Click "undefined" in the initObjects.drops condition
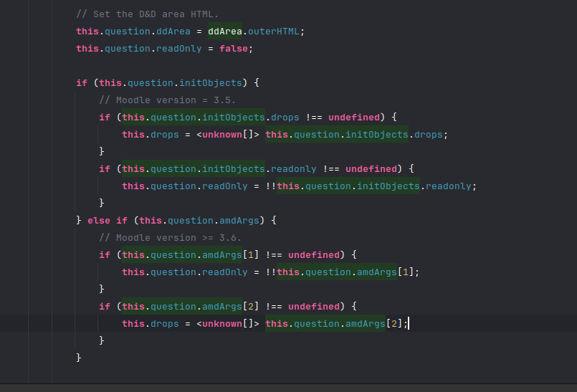Image resolution: width=577 pixels, height=392 pixels. tap(353, 118)
